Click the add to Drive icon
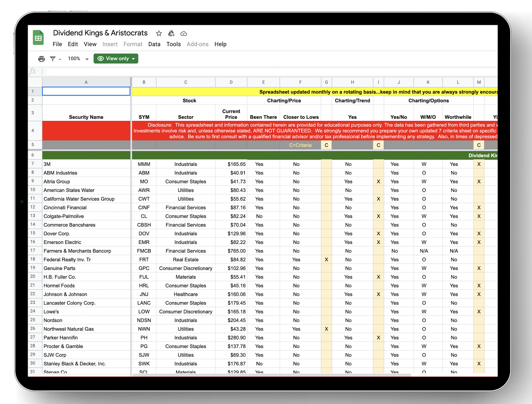Screen dimensions: 532x404 pyautogui.click(x=171, y=34)
